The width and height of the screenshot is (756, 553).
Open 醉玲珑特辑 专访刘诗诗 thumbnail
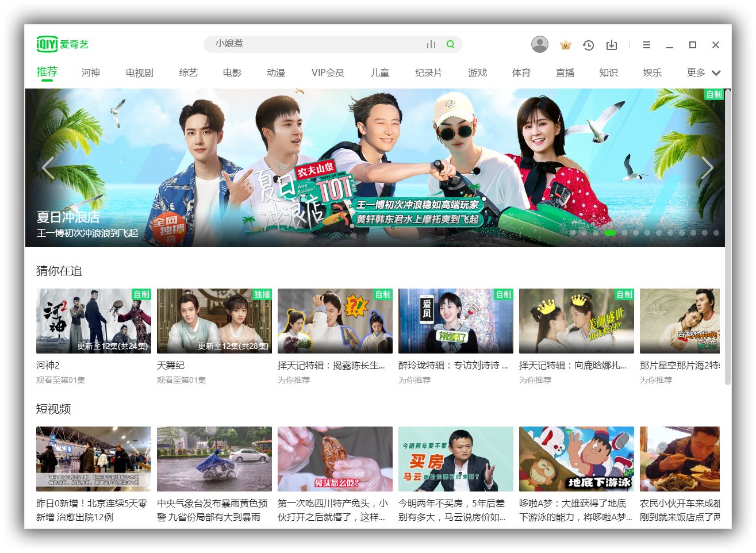[456, 321]
